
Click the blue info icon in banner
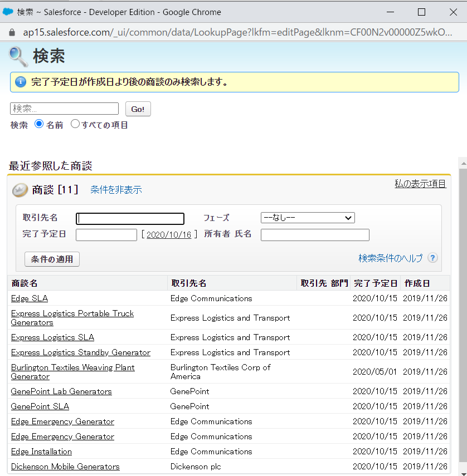pos(21,82)
